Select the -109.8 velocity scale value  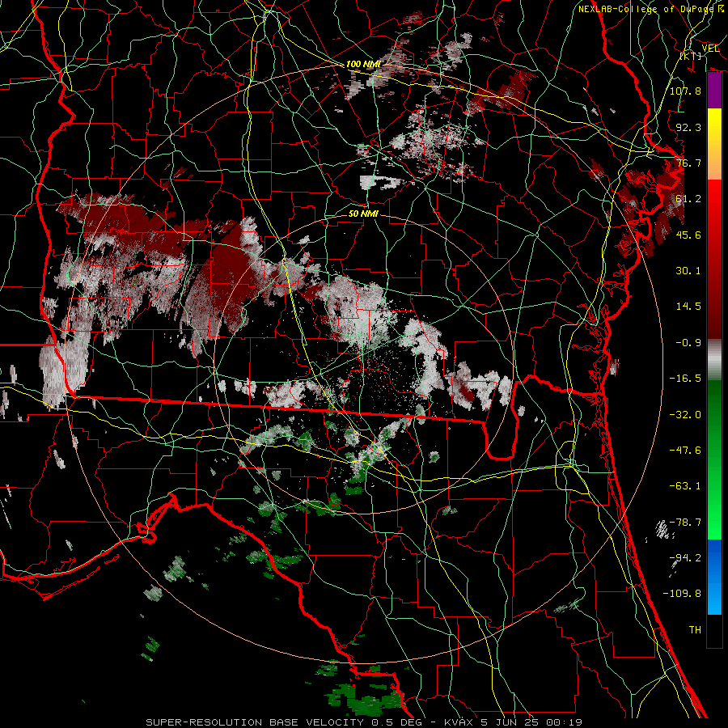tap(682, 594)
